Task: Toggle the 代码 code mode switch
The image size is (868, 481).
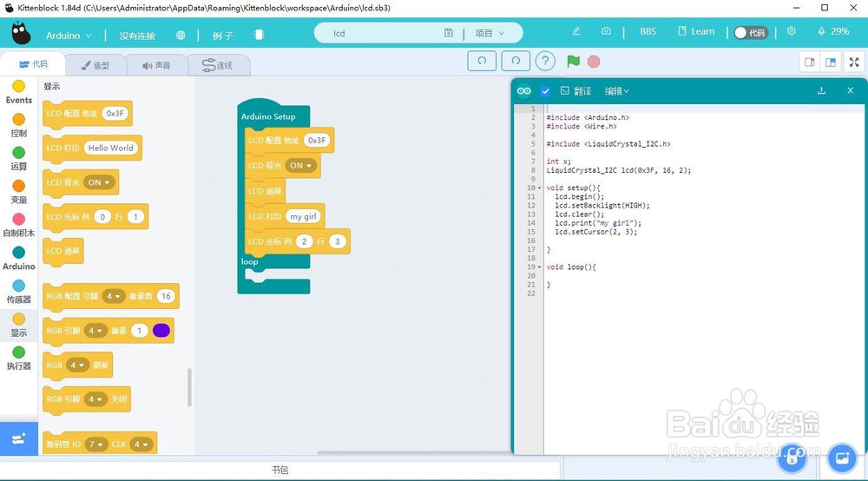Action: point(750,33)
